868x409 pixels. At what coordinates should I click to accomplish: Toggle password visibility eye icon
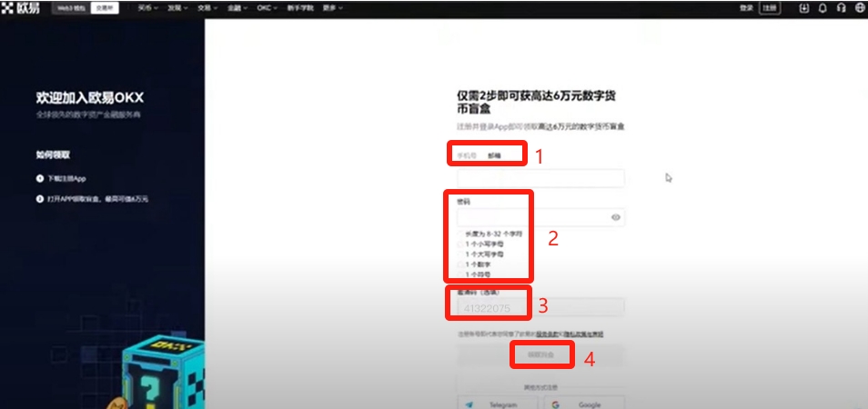[x=616, y=217]
